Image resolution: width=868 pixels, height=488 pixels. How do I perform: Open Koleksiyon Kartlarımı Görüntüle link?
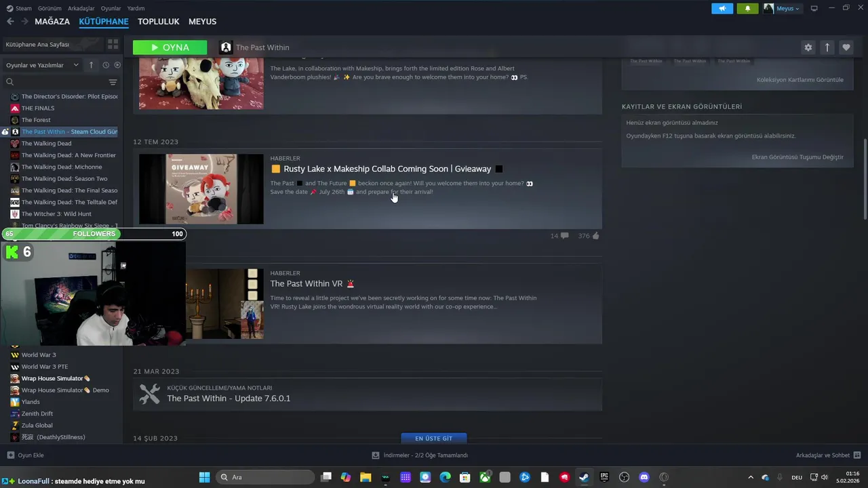(x=800, y=80)
